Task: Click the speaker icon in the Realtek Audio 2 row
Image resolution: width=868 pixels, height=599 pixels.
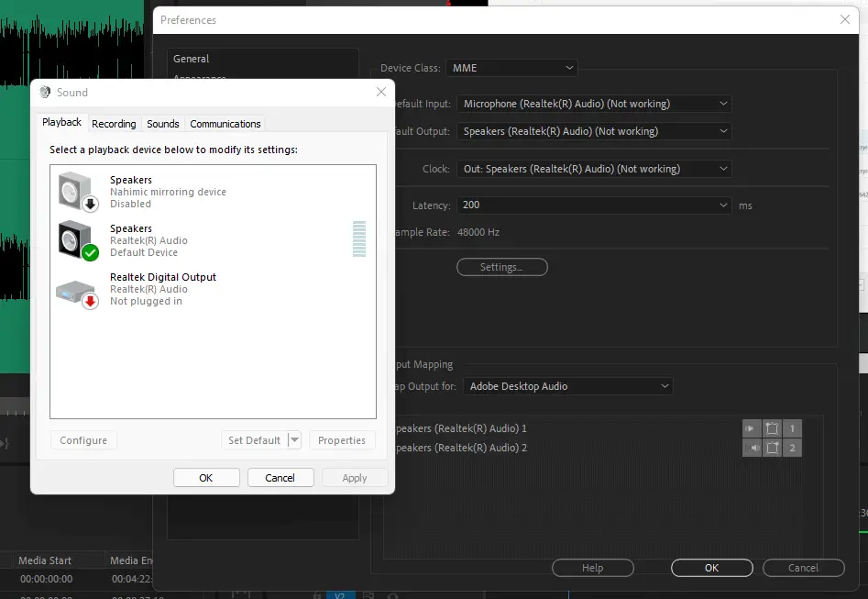Action: [752, 448]
